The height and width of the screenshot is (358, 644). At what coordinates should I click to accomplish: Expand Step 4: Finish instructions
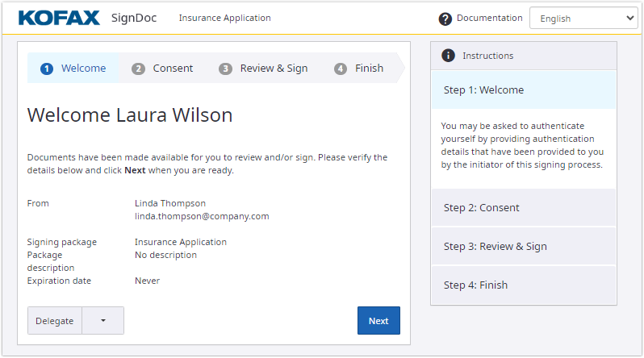pos(523,285)
